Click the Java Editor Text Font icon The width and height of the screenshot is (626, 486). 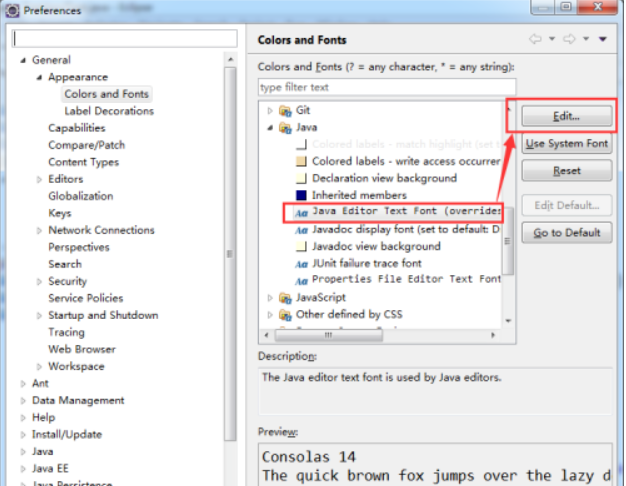point(301,213)
